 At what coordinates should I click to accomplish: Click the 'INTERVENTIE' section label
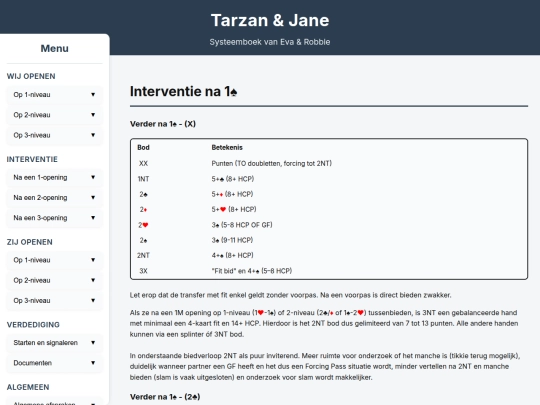[32, 159]
